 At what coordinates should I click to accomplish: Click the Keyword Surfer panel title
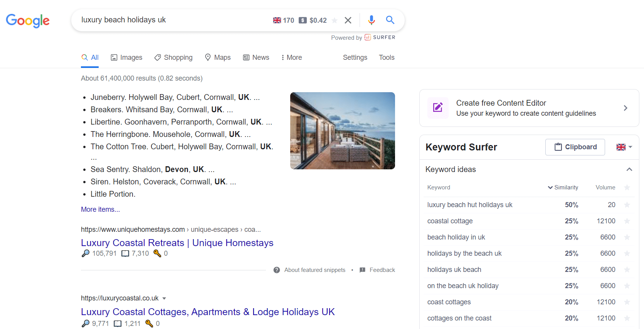coord(461,147)
